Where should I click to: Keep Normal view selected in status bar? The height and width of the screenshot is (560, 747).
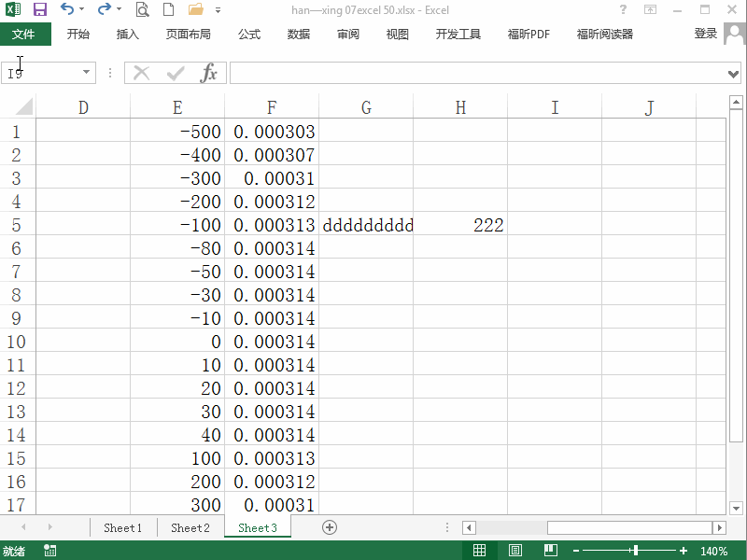(479, 551)
